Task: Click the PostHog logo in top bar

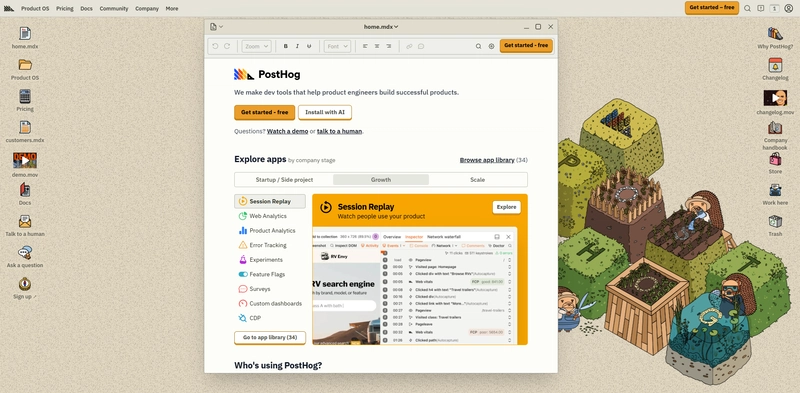Action: pos(9,8)
